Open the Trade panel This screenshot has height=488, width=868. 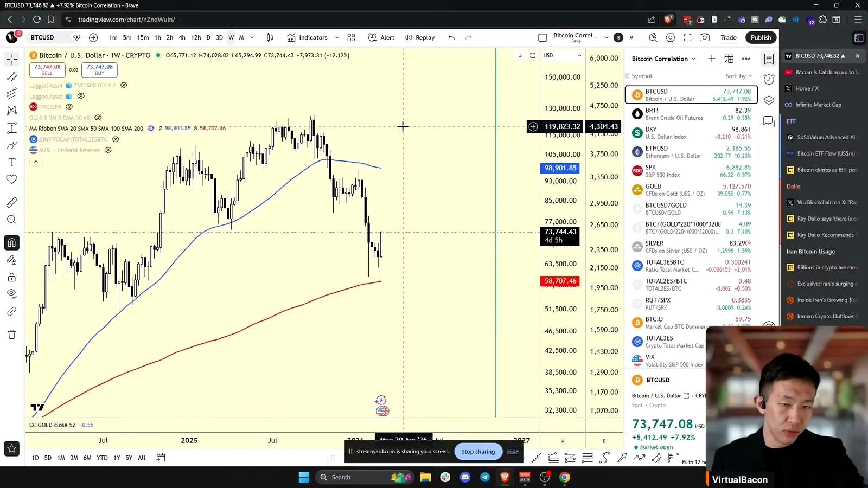(x=729, y=37)
